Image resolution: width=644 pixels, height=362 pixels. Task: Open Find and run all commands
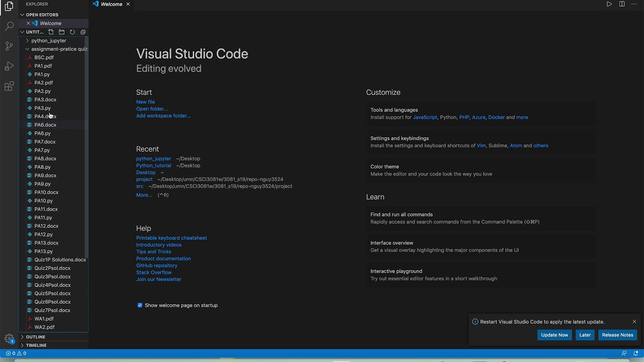[x=482, y=218]
